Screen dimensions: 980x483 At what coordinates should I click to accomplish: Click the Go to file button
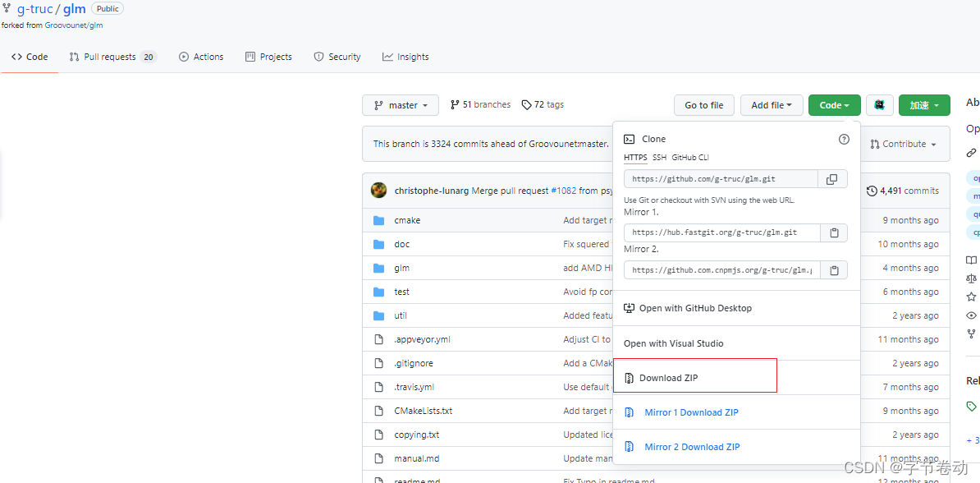tap(703, 105)
